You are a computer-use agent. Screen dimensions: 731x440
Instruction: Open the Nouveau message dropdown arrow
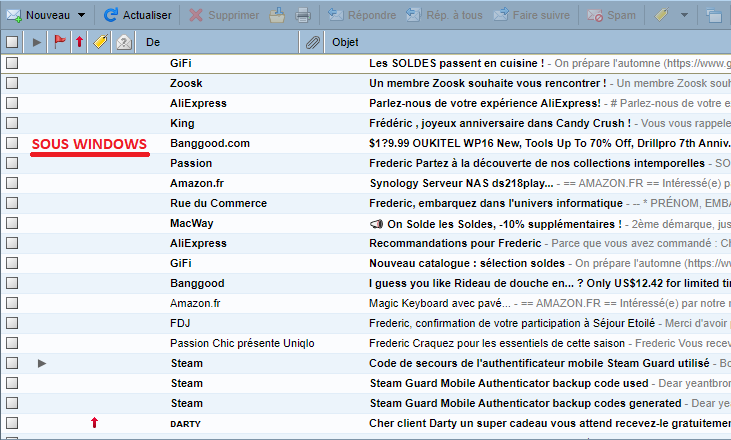coord(82,15)
